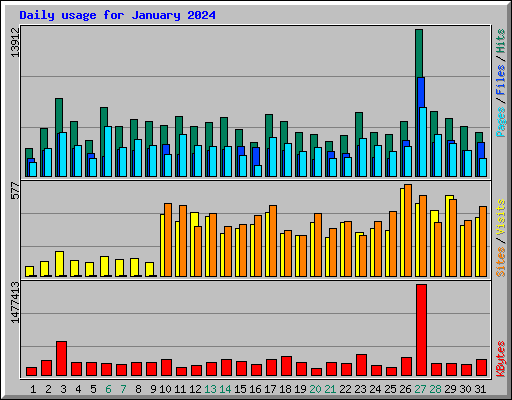The height and width of the screenshot is (400, 512).
Task: Click day label 10 on the x-axis
Action: (165, 389)
